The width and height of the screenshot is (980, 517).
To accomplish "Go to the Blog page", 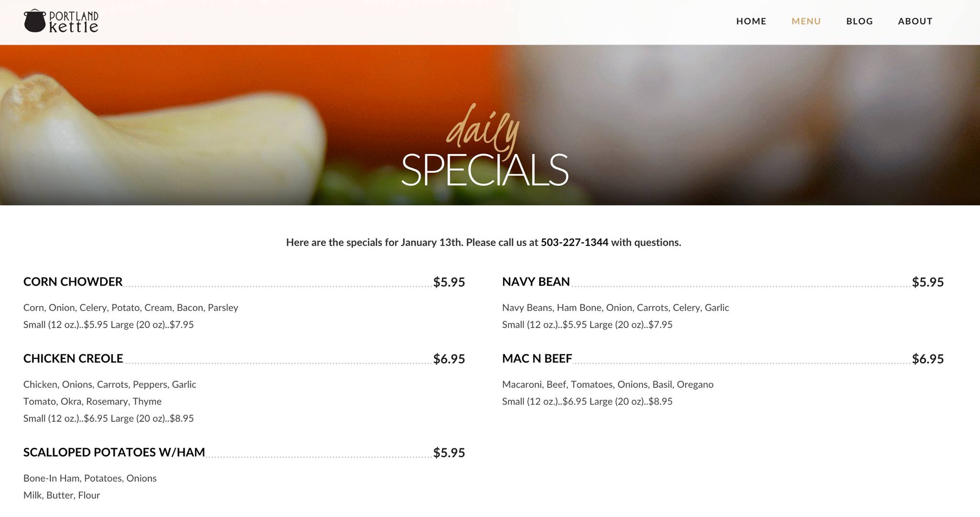I will click(x=859, y=21).
